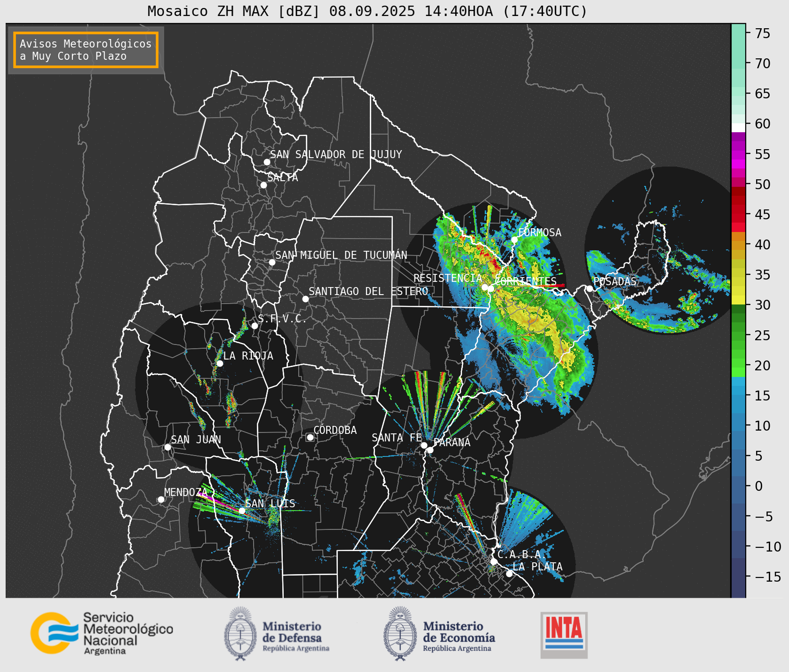Click the SAN MIGUEL DE TUCUMÁN label
Screen dimensions: 789x672
tap(341, 255)
